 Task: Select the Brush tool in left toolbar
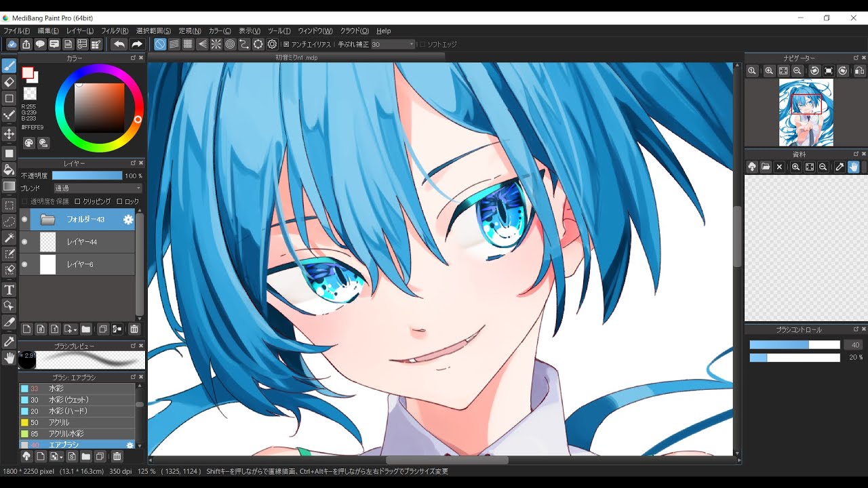9,66
